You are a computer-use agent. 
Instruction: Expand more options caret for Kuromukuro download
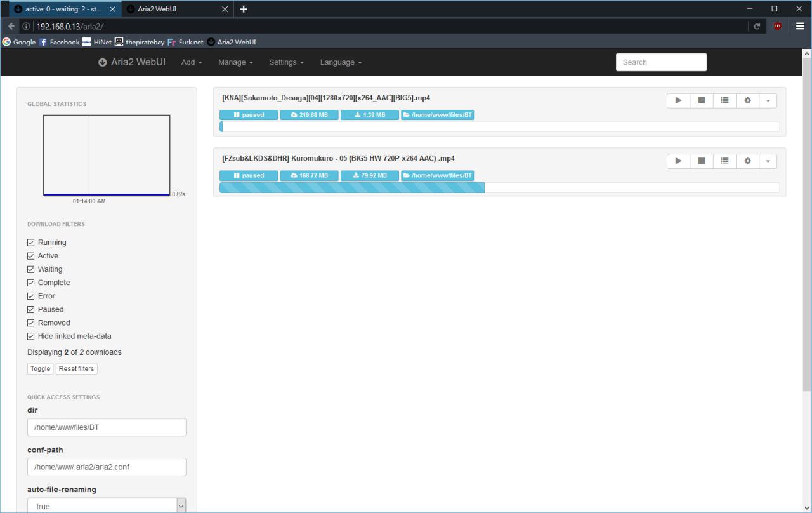tap(768, 161)
